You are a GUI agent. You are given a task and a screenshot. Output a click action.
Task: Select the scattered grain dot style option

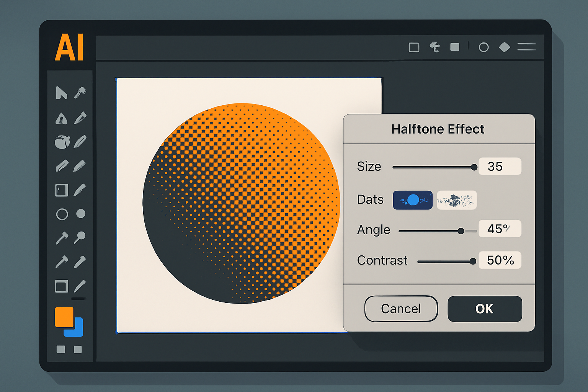(x=457, y=200)
